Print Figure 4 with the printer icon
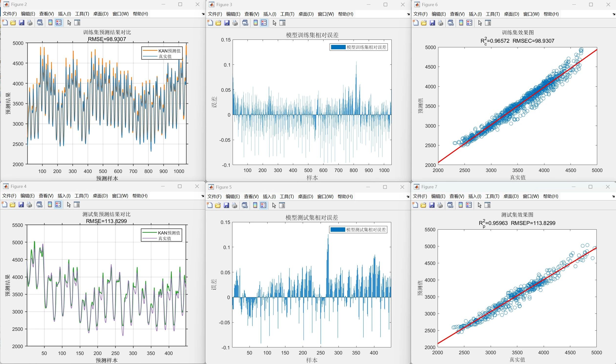Image resolution: width=616 pixels, height=364 pixels. [29, 204]
